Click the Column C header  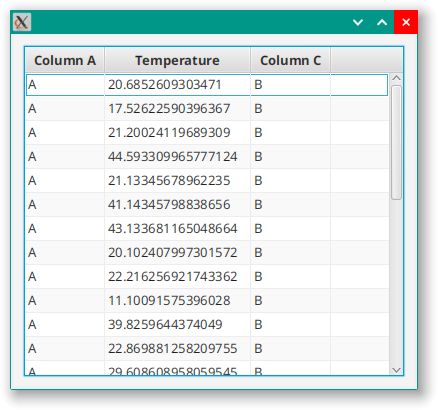290,60
